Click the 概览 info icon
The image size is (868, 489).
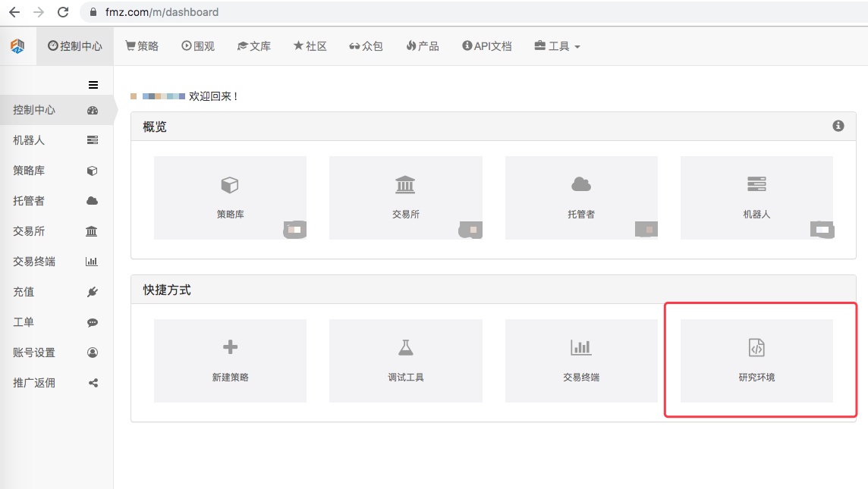coord(838,126)
